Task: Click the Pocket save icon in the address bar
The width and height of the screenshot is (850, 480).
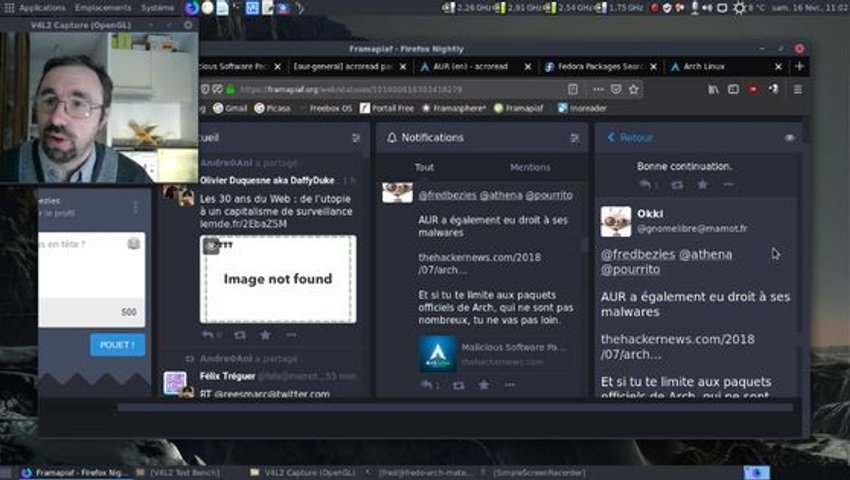Action: click(616, 89)
